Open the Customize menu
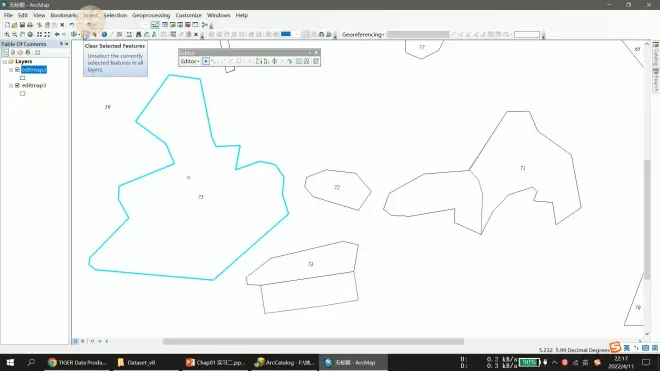660x371 pixels. (x=188, y=15)
